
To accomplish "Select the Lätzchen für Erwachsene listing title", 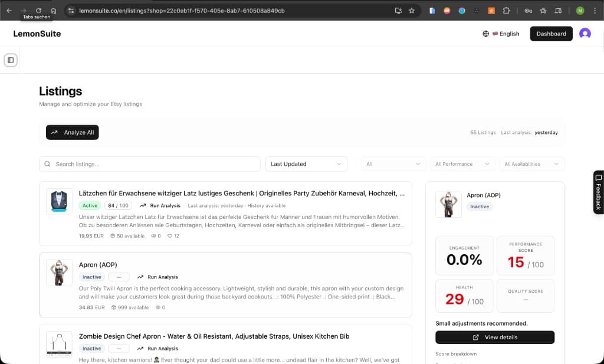I will click(242, 194).
